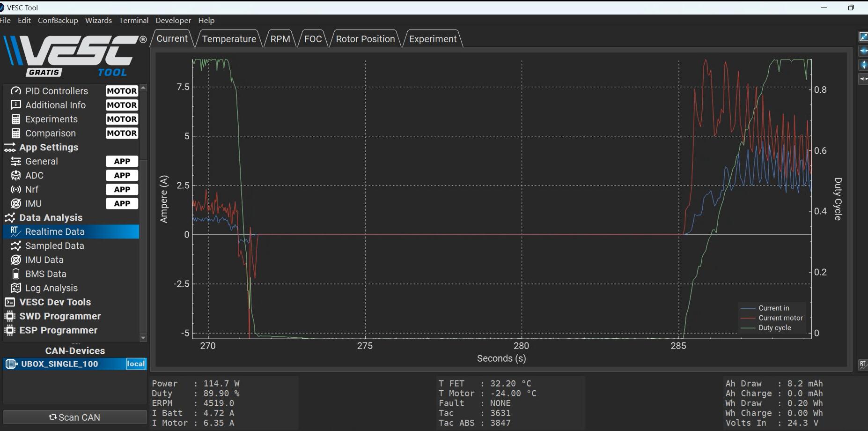
Task: Open Experiments motor settings page
Action: coord(71,119)
